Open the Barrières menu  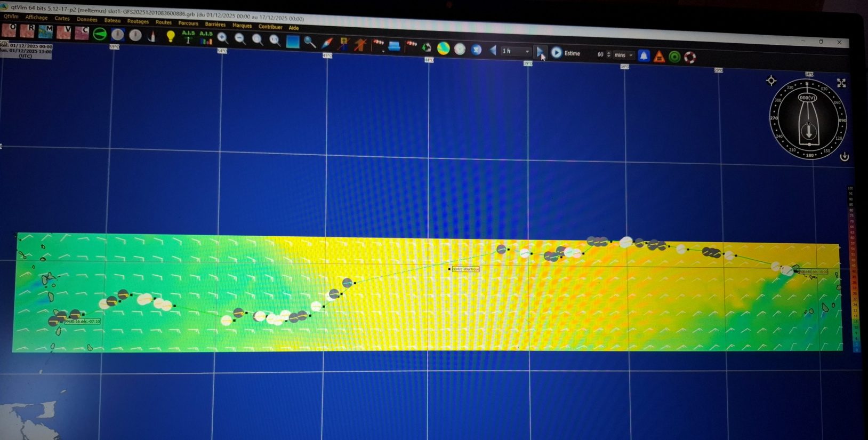pos(215,24)
